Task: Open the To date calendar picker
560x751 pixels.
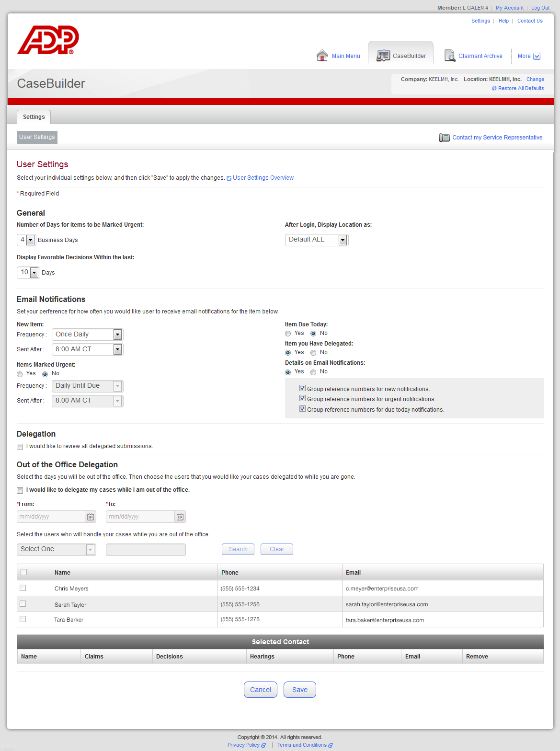Action: pos(180,517)
